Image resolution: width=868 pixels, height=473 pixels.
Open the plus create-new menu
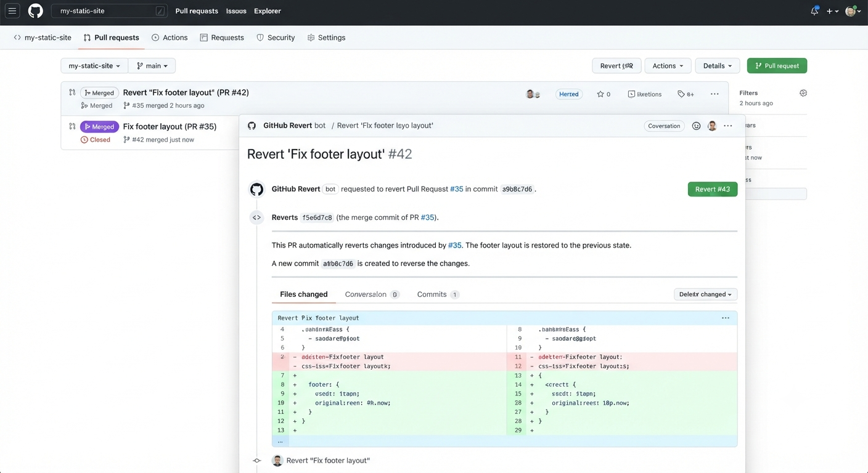tap(832, 11)
